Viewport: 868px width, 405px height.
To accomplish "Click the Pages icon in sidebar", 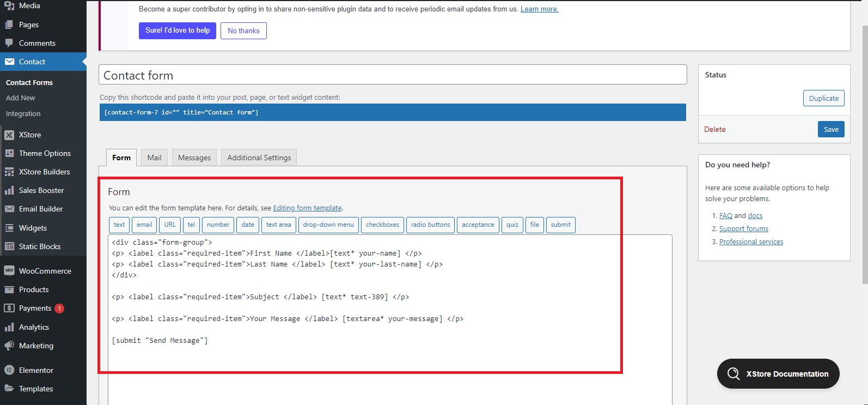I will click(x=9, y=25).
